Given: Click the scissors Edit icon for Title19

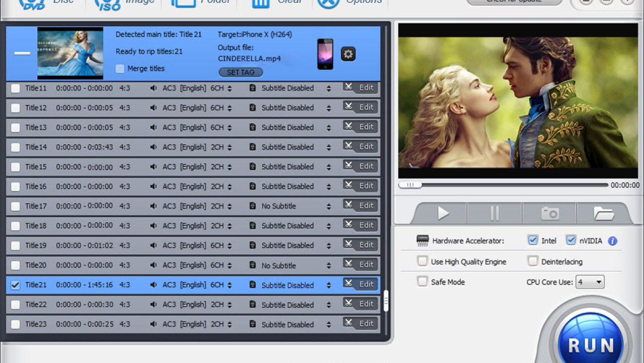Looking at the screenshot, I should [348, 244].
